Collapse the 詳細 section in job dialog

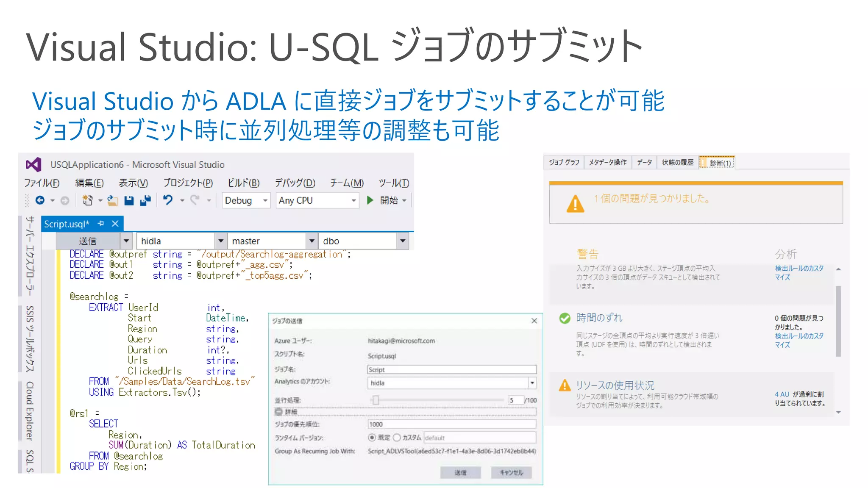pos(278,411)
